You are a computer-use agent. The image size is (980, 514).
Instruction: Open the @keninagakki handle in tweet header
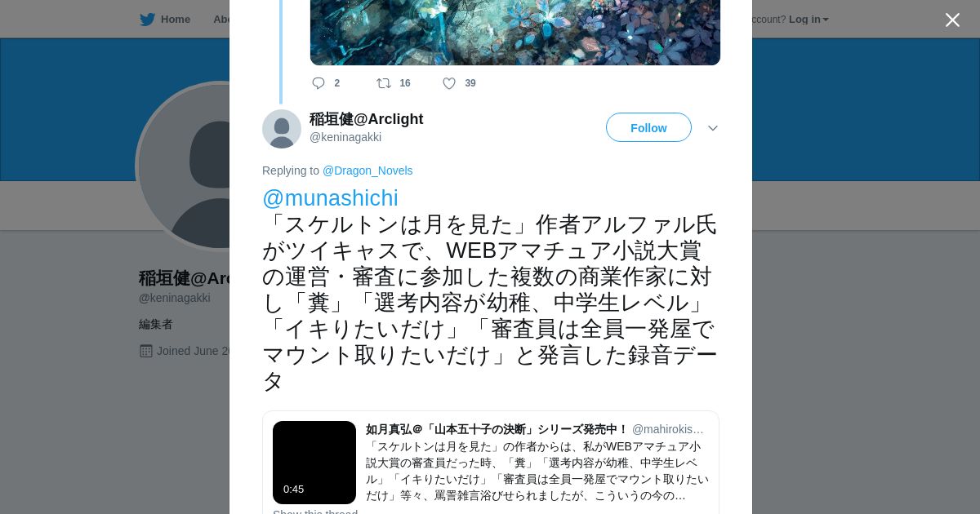345,137
